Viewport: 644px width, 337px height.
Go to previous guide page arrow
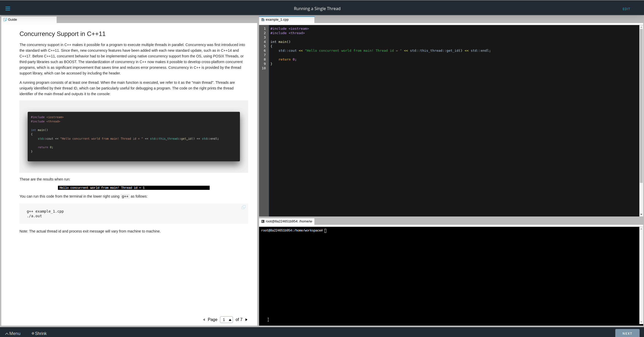tap(204, 320)
